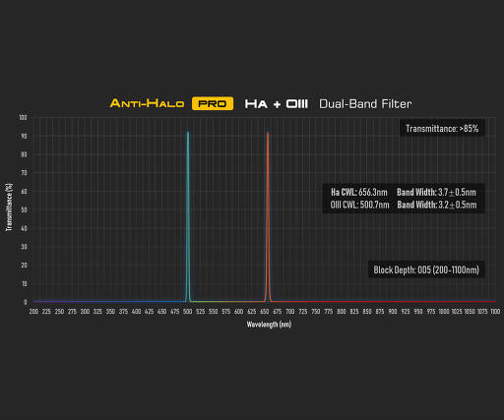Click the 200 tick on wavelength axis
Image resolution: width=504 pixels, height=420 pixels.
point(33,311)
